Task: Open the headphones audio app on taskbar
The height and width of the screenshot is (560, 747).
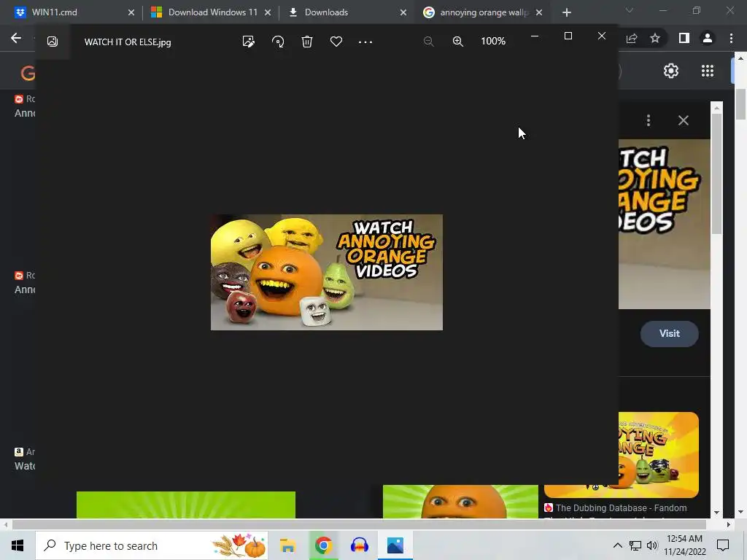Action: click(x=359, y=545)
